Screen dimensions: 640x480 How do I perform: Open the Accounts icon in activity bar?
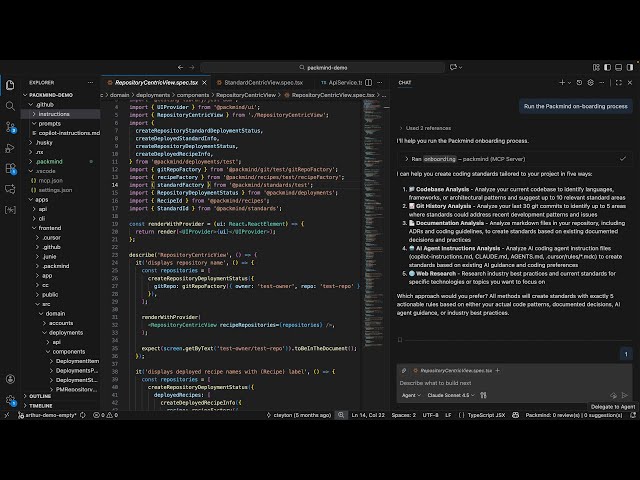pos(10,379)
